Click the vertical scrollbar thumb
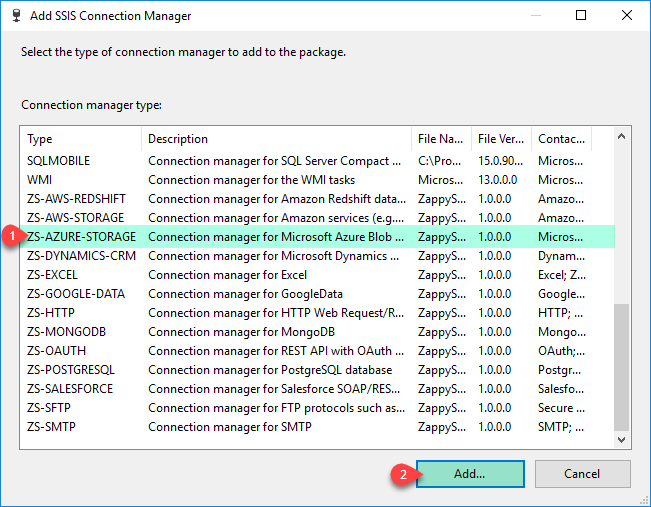The image size is (651, 507). (x=622, y=367)
